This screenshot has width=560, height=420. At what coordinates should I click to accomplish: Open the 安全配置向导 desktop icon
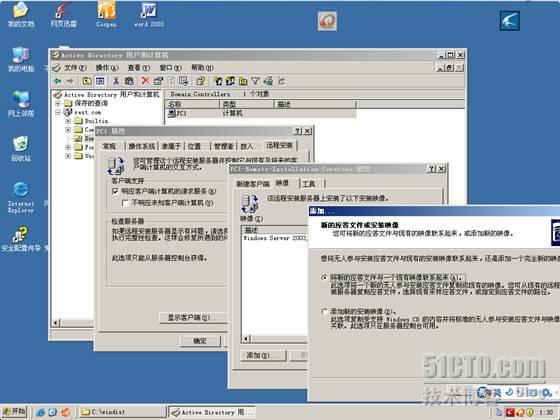(x=21, y=239)
